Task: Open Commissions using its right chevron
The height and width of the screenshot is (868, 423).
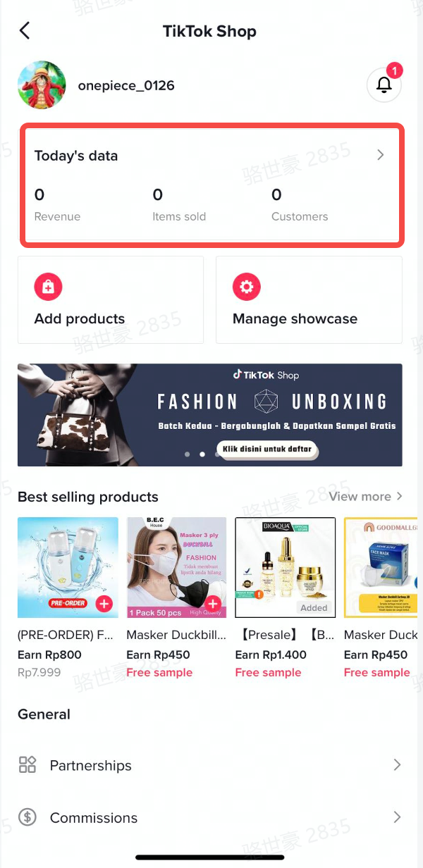Action: [397, 817]
